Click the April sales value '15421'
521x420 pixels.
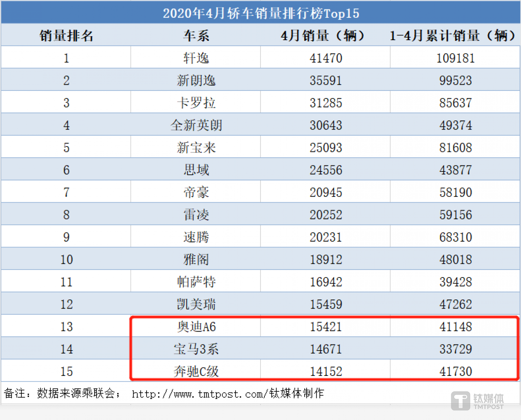pyautogui.click(x=326, y=327)
